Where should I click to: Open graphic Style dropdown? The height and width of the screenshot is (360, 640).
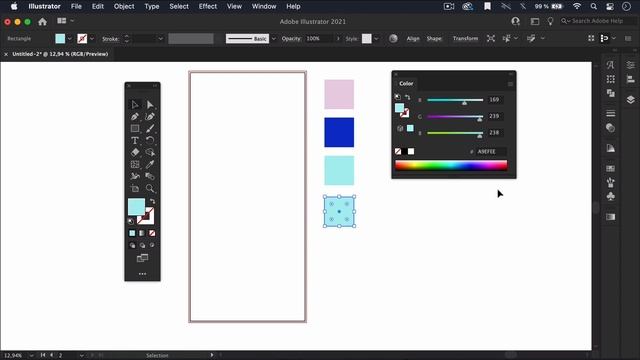376,39
